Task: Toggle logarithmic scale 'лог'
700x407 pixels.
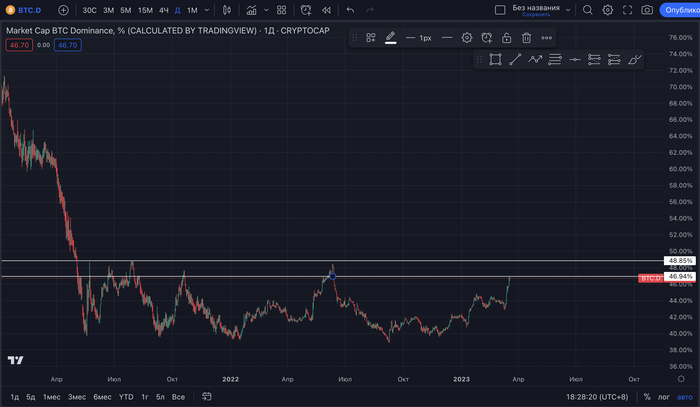Action: coord(663,397)
